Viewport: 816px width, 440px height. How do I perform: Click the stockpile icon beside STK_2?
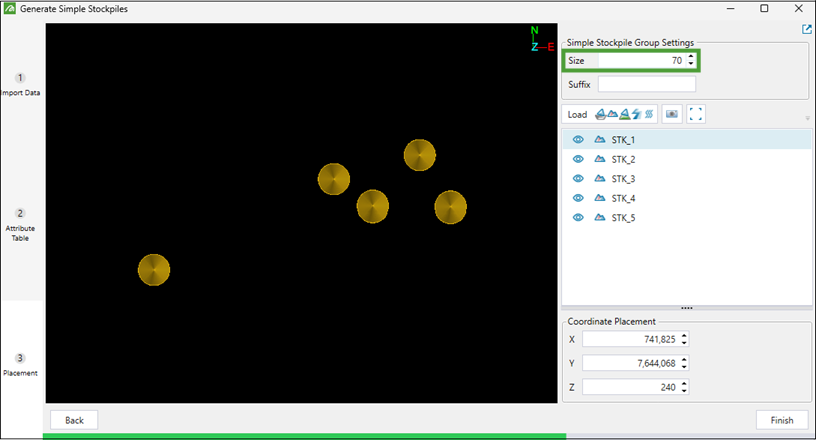(600, 159)
